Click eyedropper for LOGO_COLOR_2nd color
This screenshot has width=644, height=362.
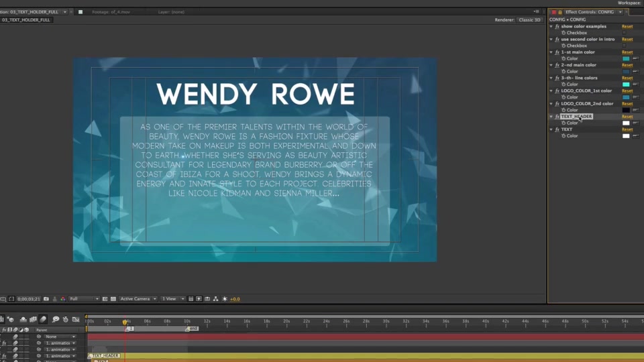636,110
